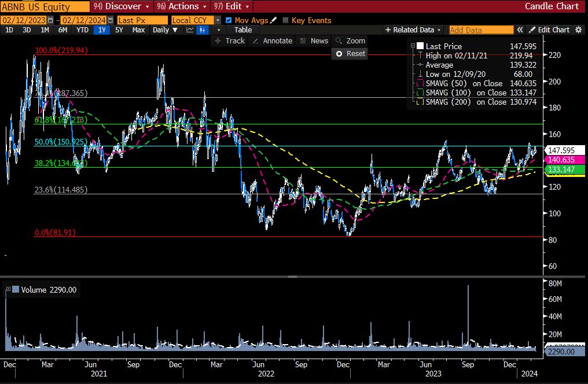588x384 pixels.
Task: Open the chart type dropdown arrow
Action: point(219,30)
